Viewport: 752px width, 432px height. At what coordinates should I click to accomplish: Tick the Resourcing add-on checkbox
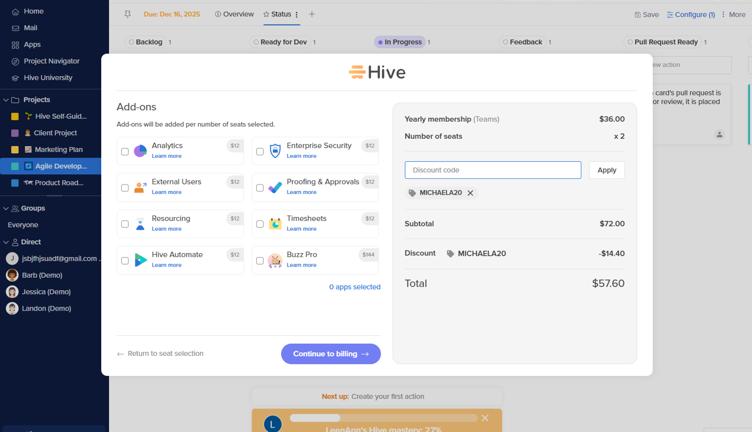click(x=125, y=224)
